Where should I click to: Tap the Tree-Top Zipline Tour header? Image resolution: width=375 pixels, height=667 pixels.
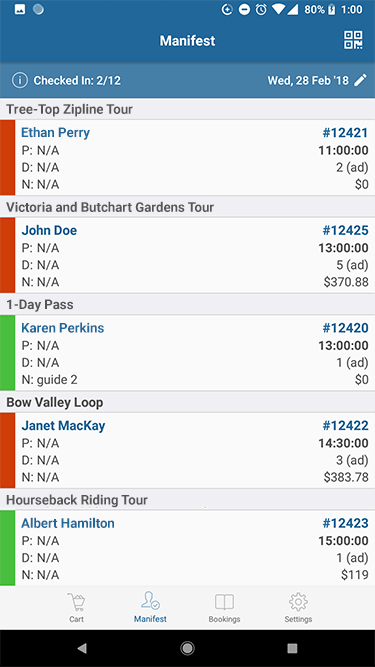coord(188,109)
